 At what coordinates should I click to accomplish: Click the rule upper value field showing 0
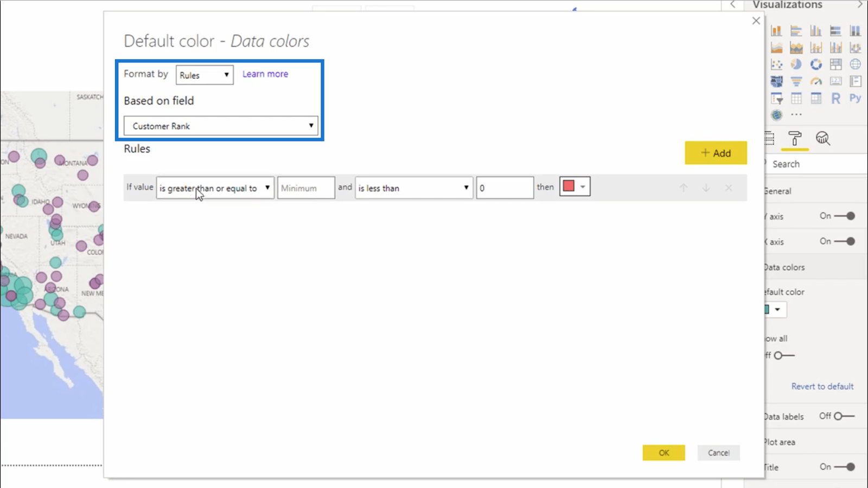pyautogui.click(x=505, y=188)
